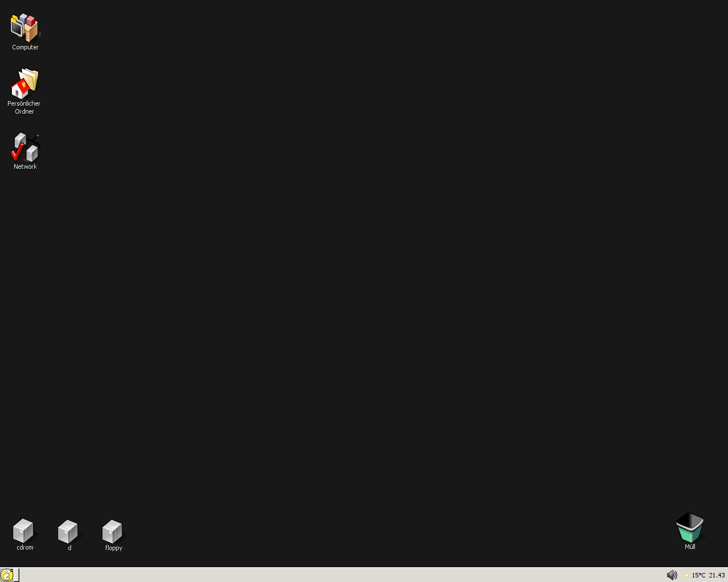Open the GNOME foot main menu
Image resolution: width=728 pixels, height=582 pixels.
coord(7,575)
